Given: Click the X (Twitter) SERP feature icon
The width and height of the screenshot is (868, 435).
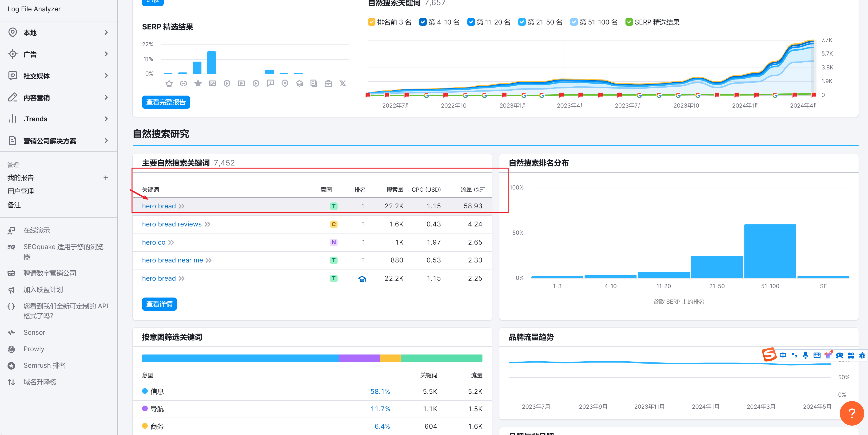Looking at the screenshot, I should click(x=342, y=83).
